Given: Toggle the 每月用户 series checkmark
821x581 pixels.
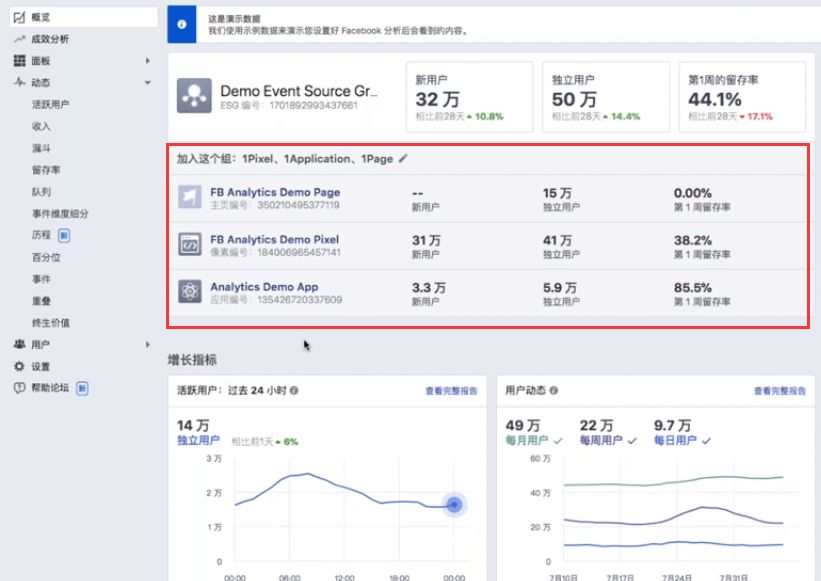Looking at the screenshot, I should tap(558, 440).
